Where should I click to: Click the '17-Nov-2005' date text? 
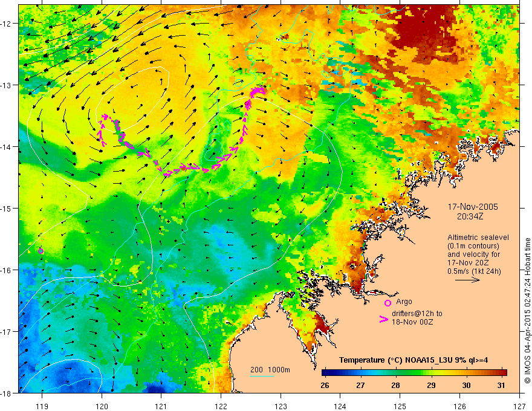point(473,207)
